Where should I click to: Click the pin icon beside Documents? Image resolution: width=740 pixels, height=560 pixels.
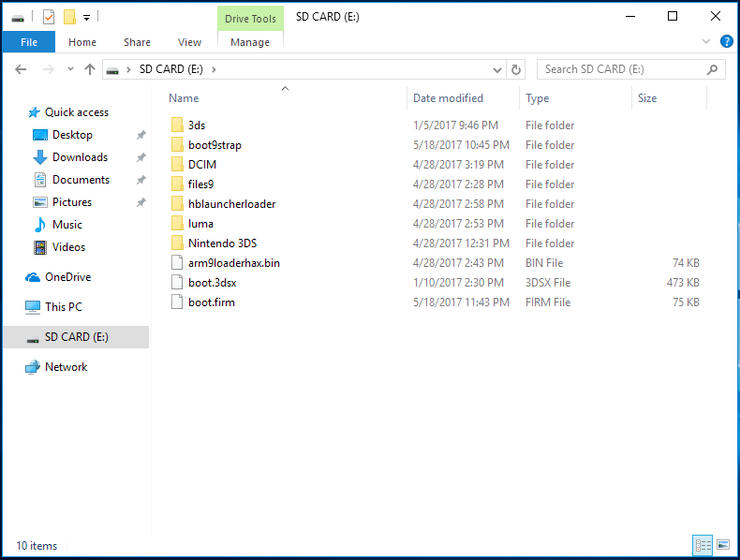(141, 180)
